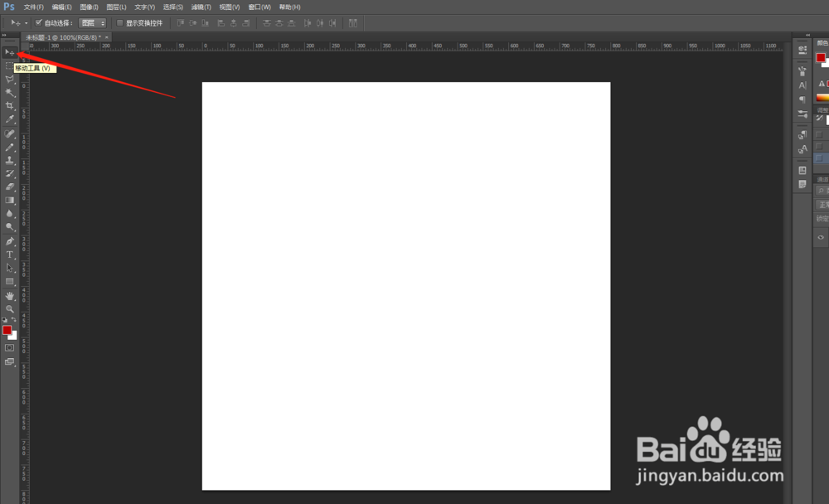Screen dimensions: 829x504
Task: Open the Notes panel icon
Action: [802, 185]
